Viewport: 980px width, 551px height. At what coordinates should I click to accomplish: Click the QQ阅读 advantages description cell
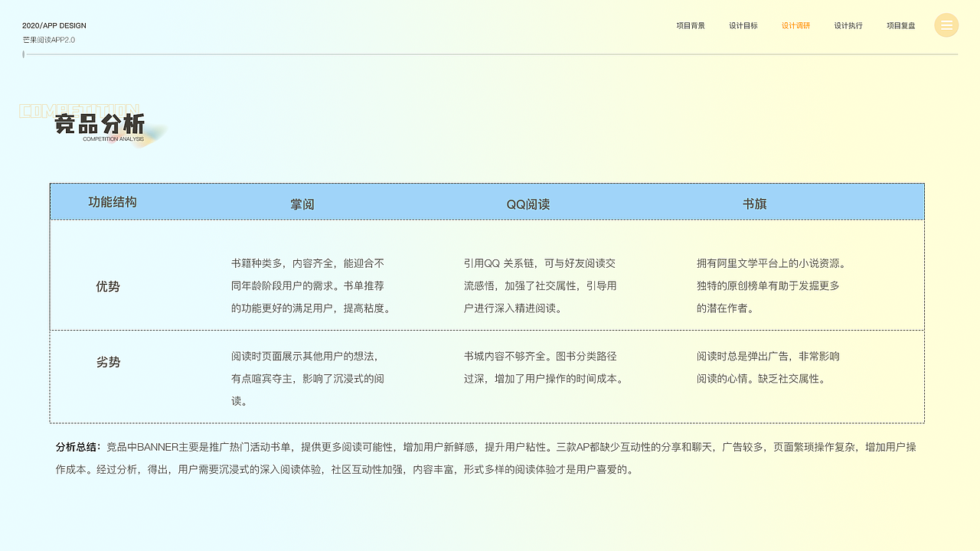tap(536, 285)
